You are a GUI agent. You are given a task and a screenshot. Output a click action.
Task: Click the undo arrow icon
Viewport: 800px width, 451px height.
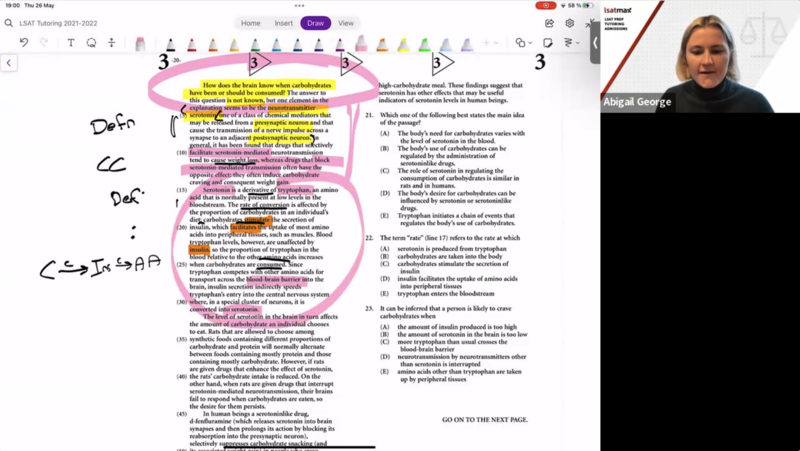tap(25, 43)
